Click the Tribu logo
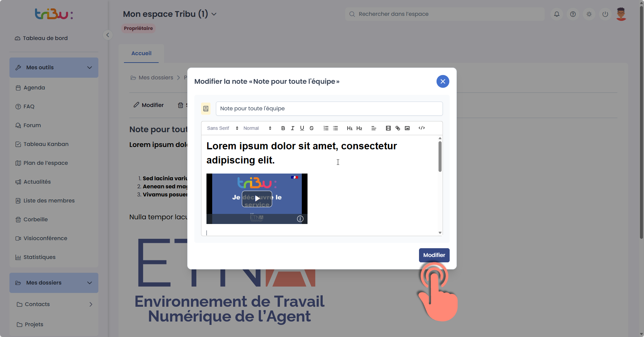This screenshot has height=337, width=644. pos(54,14)
